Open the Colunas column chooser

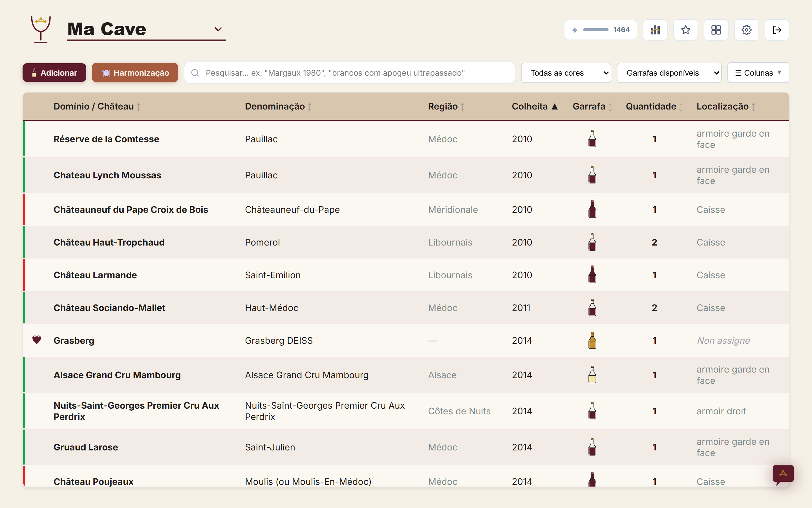pos(758,73)
